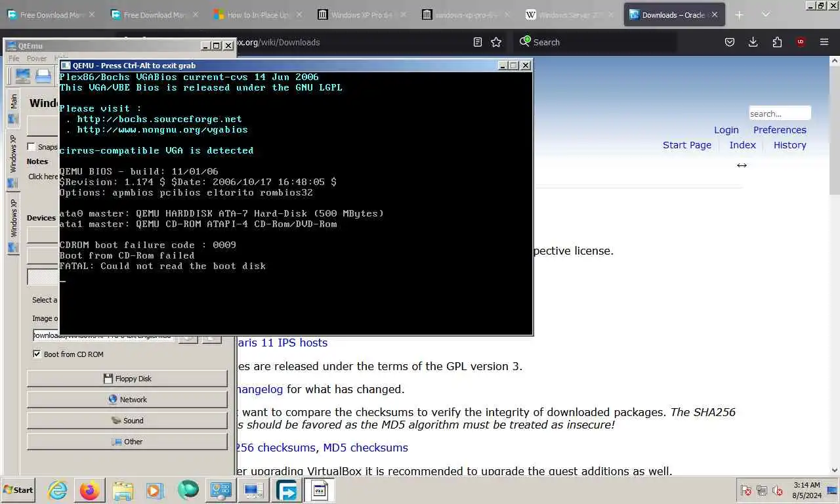The image size is (840, 504).
Task: Click the uBlock Origin extension icon
Action: pos(801,42)
